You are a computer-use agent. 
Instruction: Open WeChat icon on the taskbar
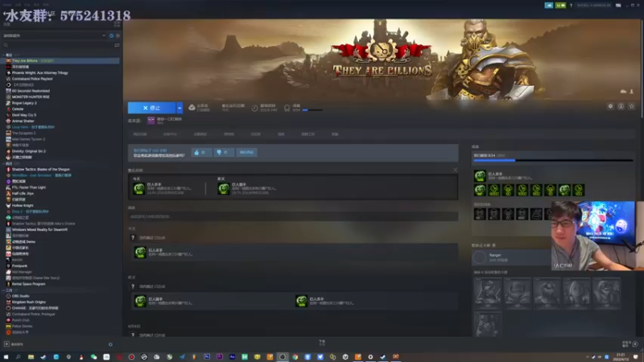tap(93, 356)
